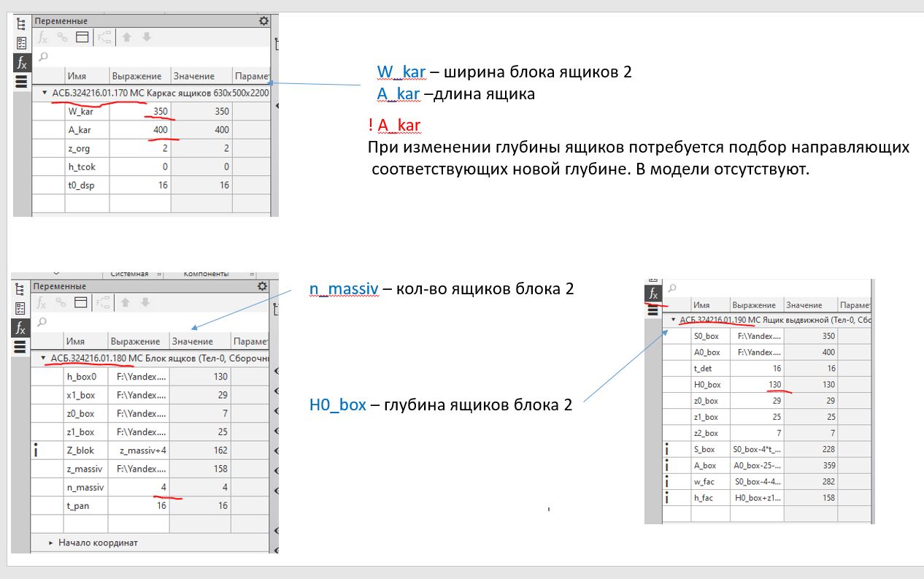This screenshot has width=924, height=579.
Task: Open the model tree sidebar icon in the top Переменные panel
Action: [21, 23]
